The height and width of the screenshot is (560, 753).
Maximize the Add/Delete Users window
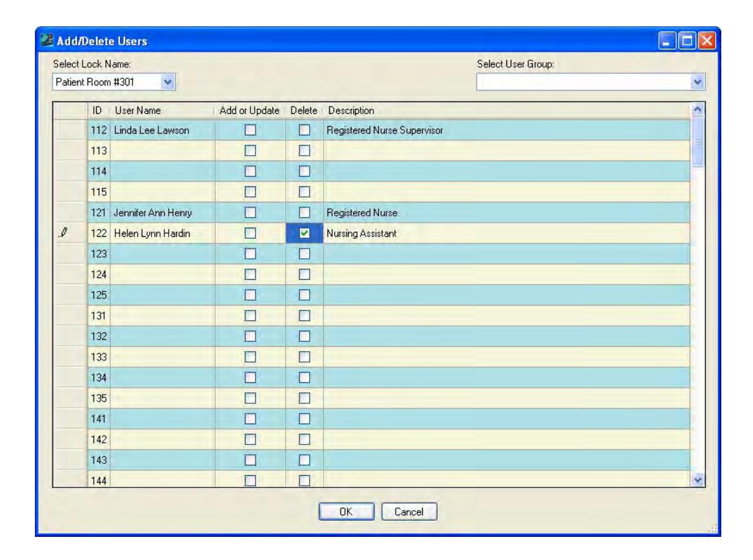[687, 41]
